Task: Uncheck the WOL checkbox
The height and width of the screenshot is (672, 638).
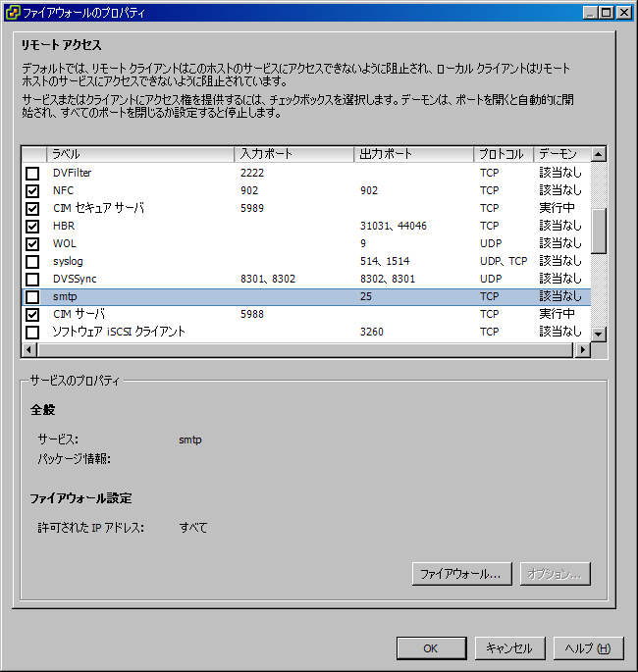Action: tap(32, 243)
